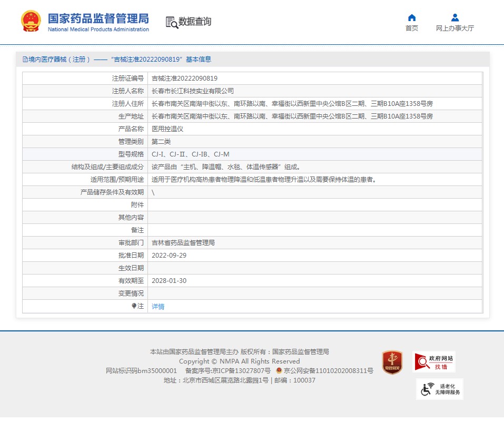This screenshot has width=504, height=431.
Task: Click the lightbulb icon beside 注
Action: pos(134,306)
